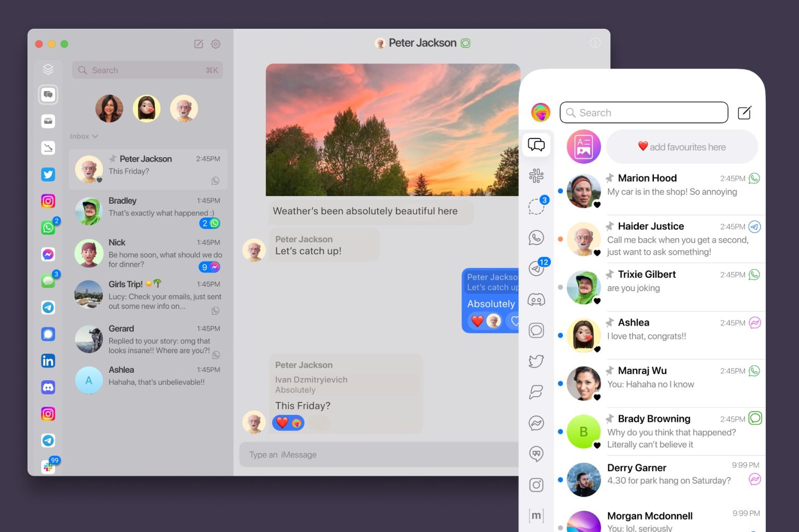Viewport: 799px width, 532px height.
Task: Click "Let's catch up!" message bubble
Action: click(x=324, y=244)
